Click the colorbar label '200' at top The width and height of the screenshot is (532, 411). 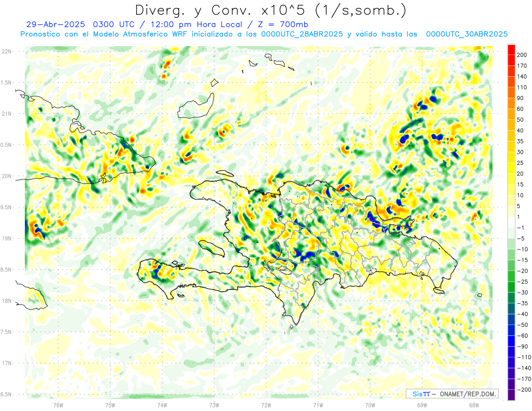pos(523,55)
